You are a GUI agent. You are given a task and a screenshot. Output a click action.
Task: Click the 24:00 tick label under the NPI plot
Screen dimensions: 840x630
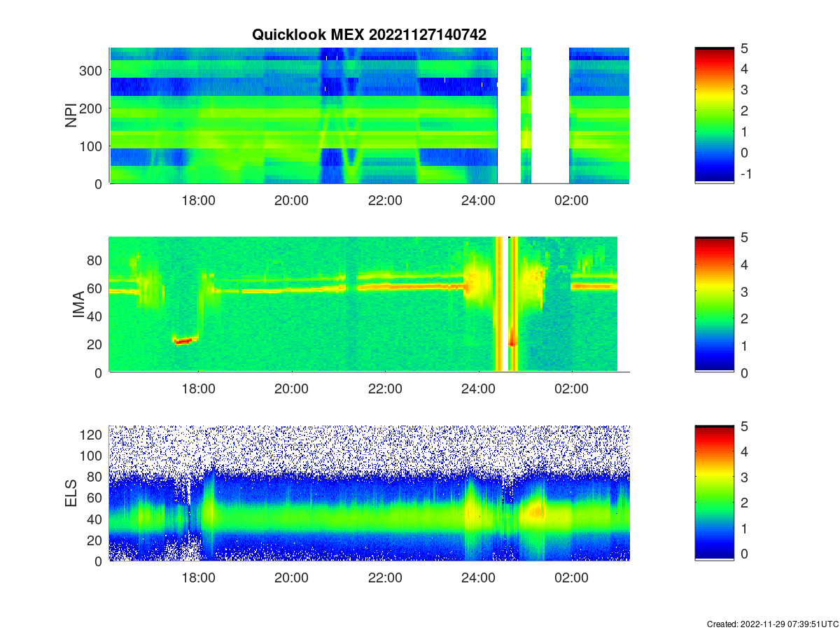point(478,201)
